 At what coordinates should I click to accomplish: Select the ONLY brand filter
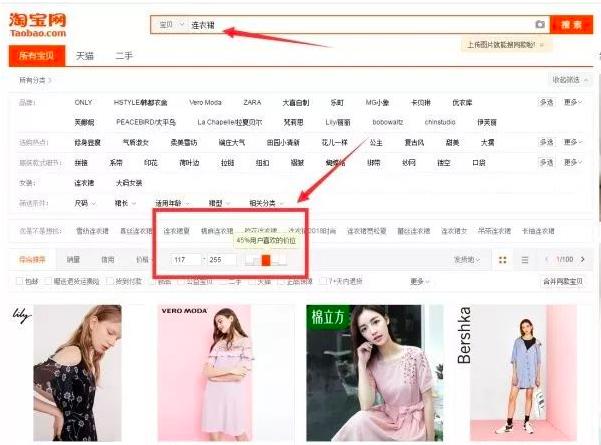[x=83, y=102]
